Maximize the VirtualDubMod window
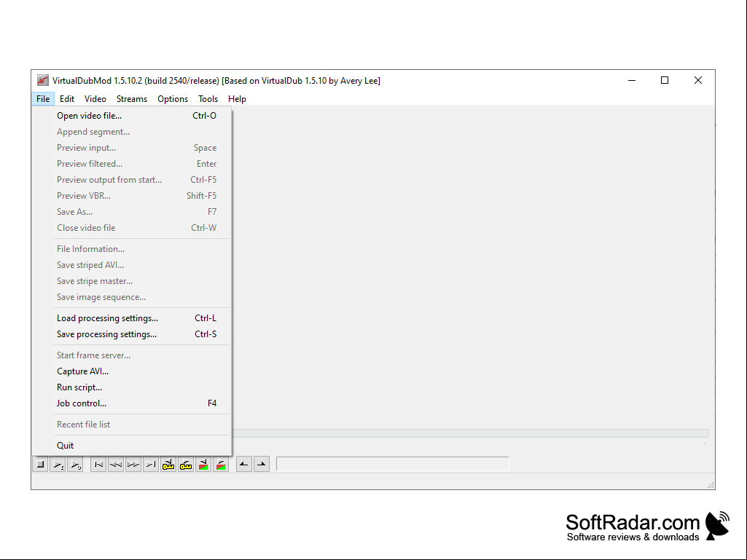747x560 pixels. (x=665, y=81)
